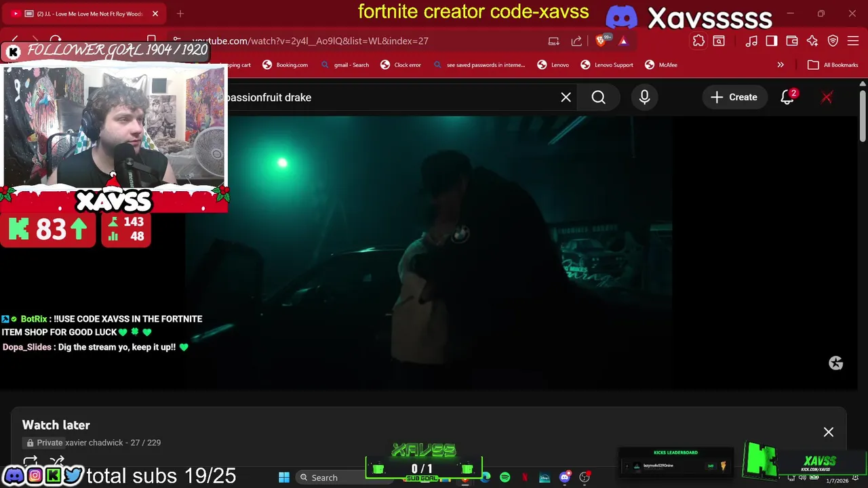The image size is (868, 488).
Task: Open Leo AI sparkle icon
Action: click(812, 41)
